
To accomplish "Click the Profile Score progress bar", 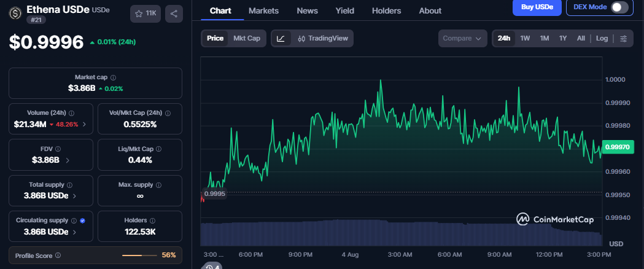I will (139, 255).
